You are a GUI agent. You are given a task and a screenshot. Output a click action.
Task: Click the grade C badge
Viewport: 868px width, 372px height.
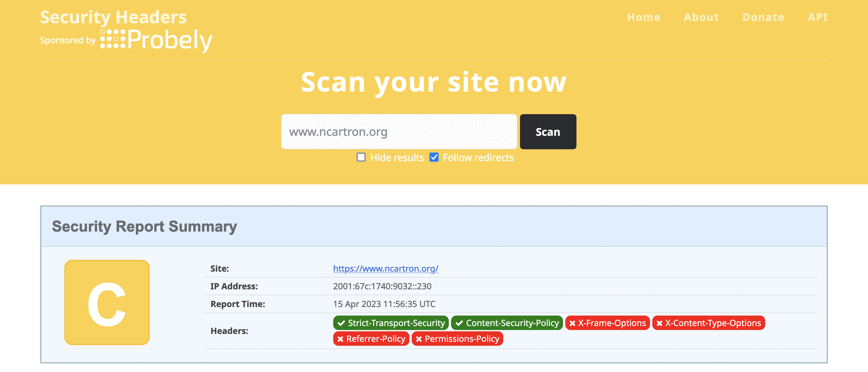[x=107, y=302]
